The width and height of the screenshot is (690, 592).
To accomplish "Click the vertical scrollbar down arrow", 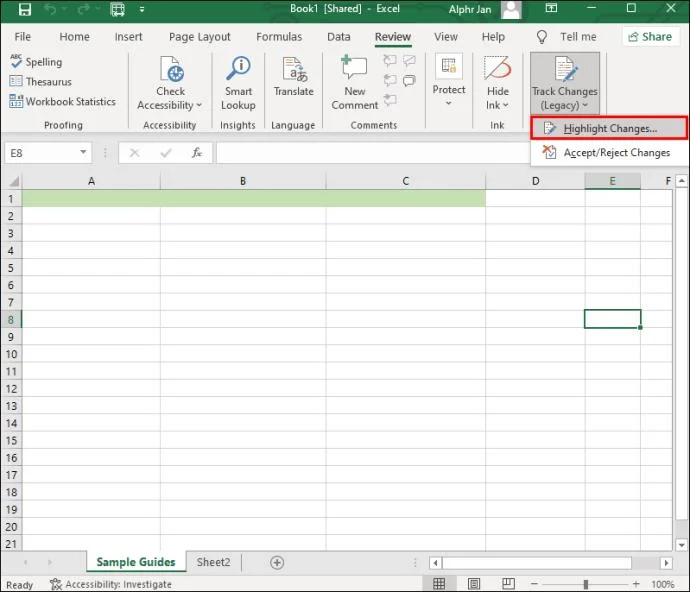I will pyautogui.click(x=681, y=545).
